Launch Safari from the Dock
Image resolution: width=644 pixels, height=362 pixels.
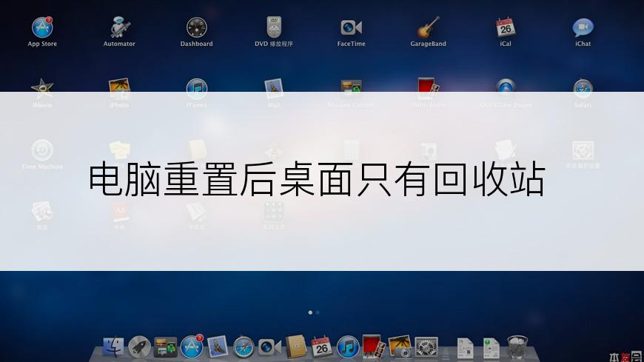click(244, 347)
